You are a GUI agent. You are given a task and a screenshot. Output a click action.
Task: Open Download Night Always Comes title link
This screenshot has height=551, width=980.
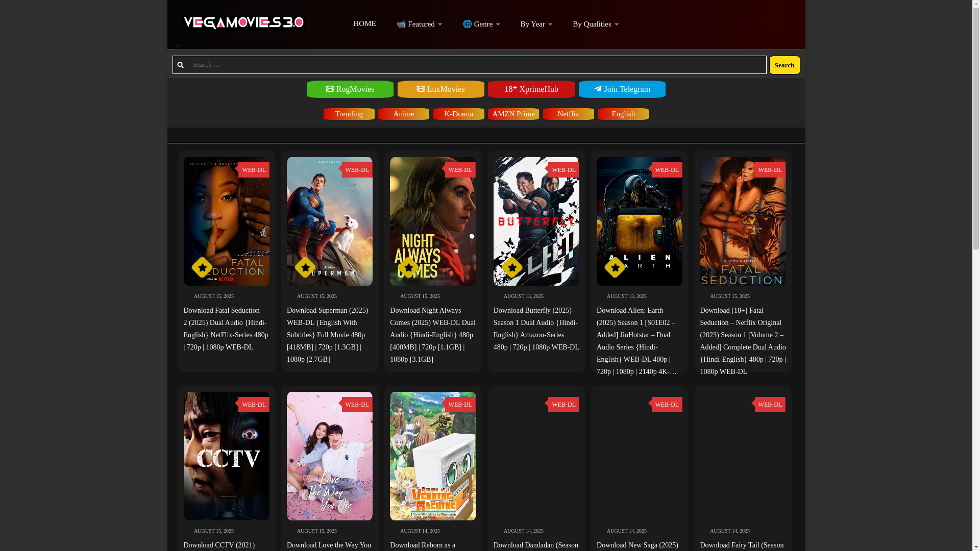click(x=433, y=335)
